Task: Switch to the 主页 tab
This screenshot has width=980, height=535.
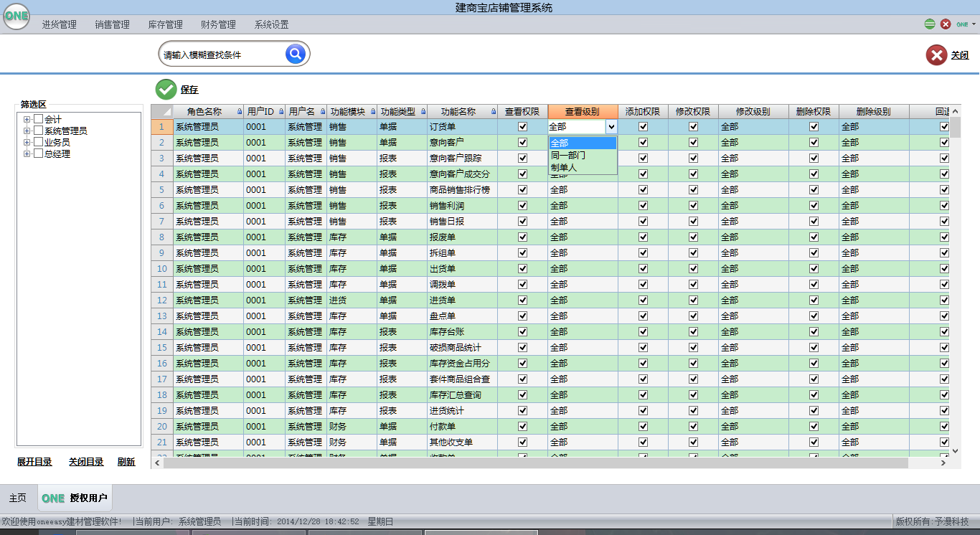Action: [17, 498]
